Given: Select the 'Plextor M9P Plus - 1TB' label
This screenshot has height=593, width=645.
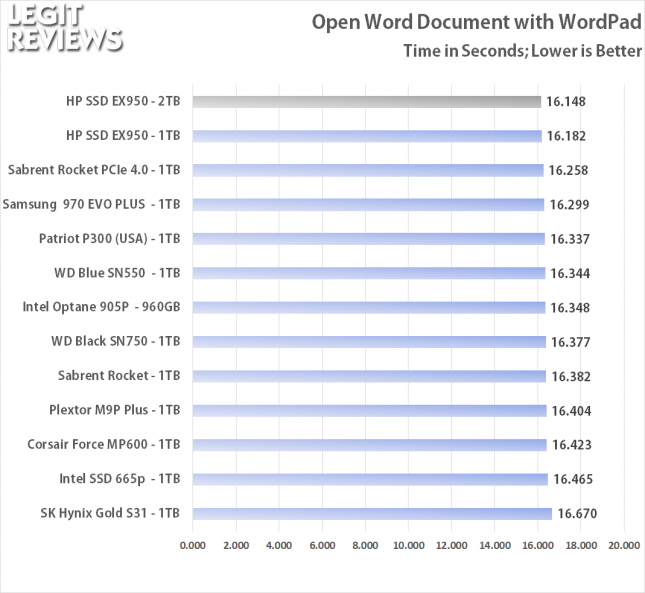Looking at the screenshot, I should pyautogui.click(x=115, y=410).
